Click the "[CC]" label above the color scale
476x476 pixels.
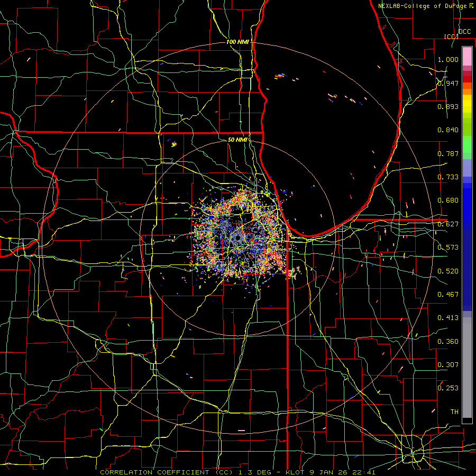[x=451, y=36]
